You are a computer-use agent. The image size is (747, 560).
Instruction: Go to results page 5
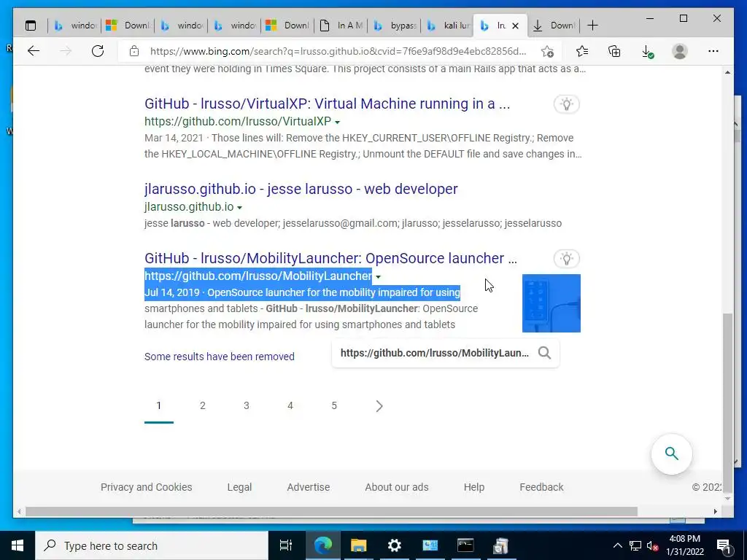pos(334,405)
